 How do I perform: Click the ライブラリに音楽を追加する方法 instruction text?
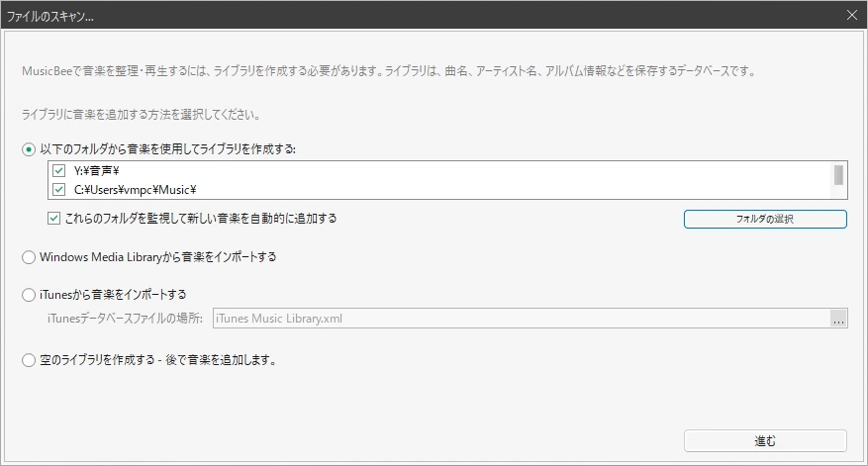point(141,115)
